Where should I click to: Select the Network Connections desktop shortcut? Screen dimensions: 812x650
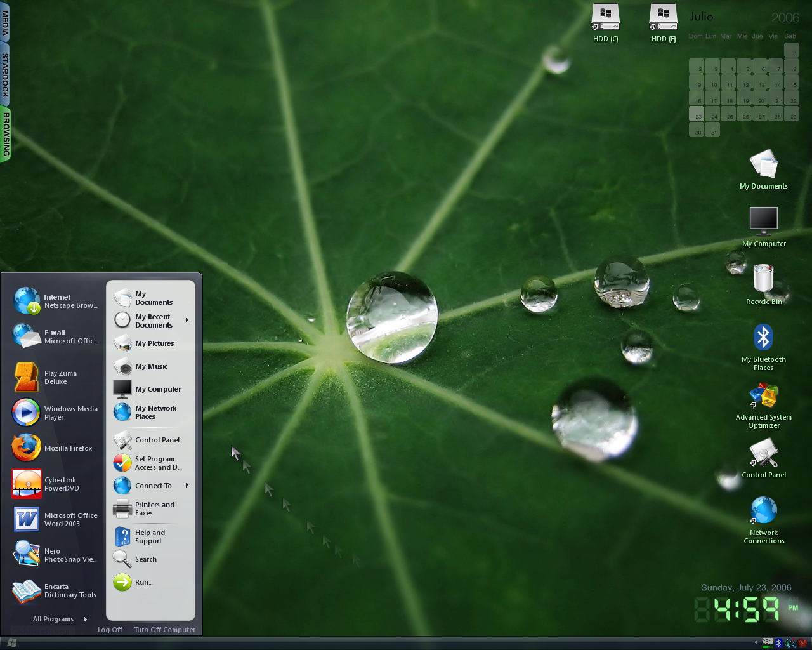click(x=764, y=520)
